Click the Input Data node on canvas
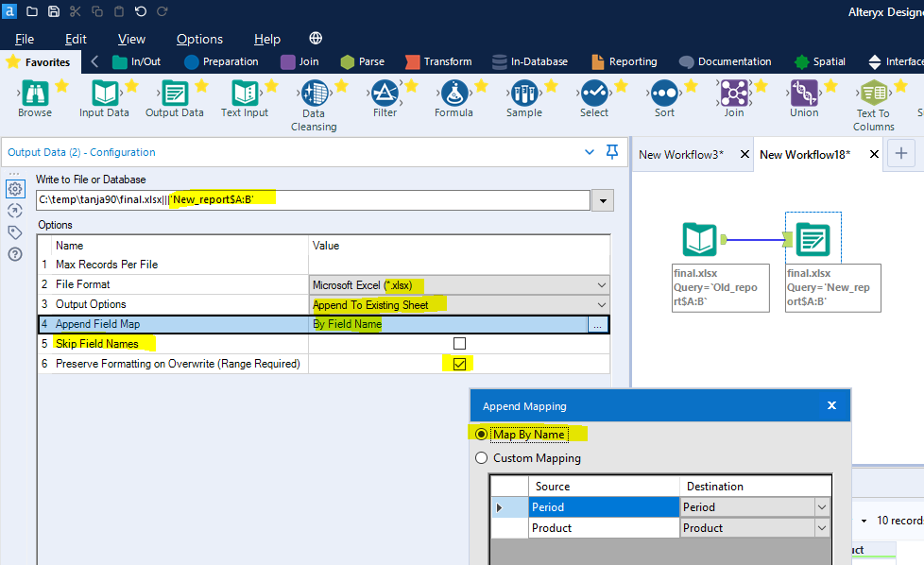Viewport: 924px width, 565px height. point(699,239)
